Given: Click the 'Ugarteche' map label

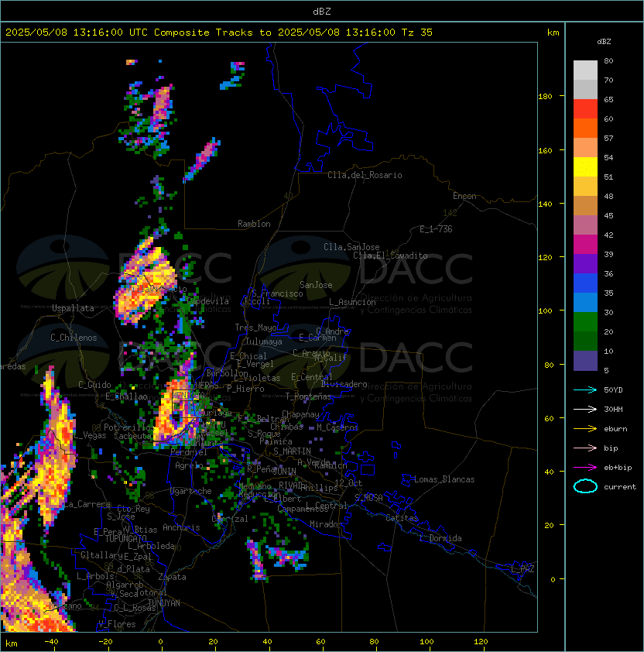Looking at the screenshot, I should pos(191,491).
